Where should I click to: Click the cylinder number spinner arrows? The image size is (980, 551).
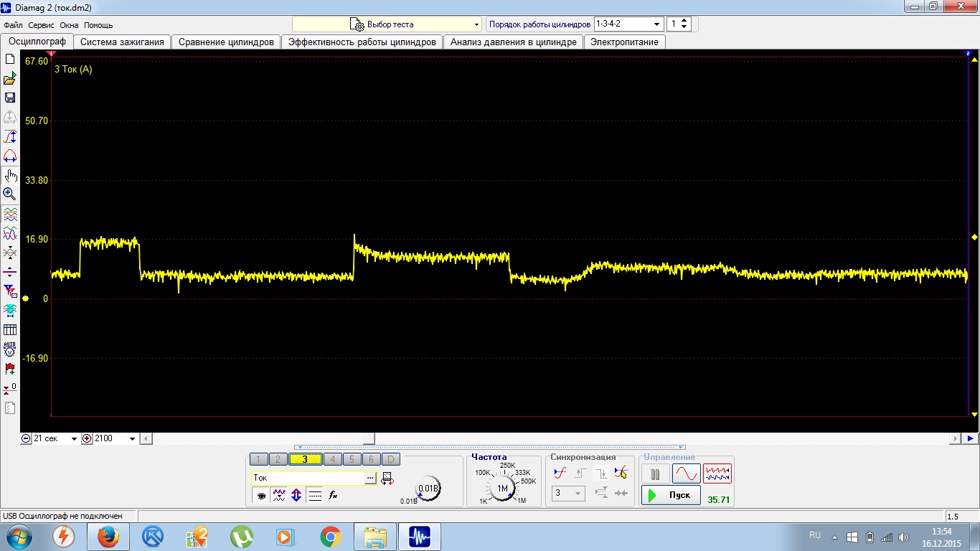click(684, 24)
